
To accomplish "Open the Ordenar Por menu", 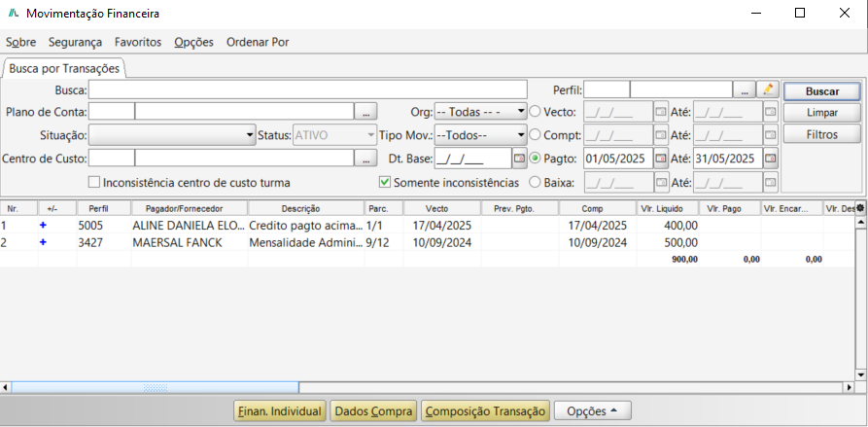I will [x=258, y=42].
